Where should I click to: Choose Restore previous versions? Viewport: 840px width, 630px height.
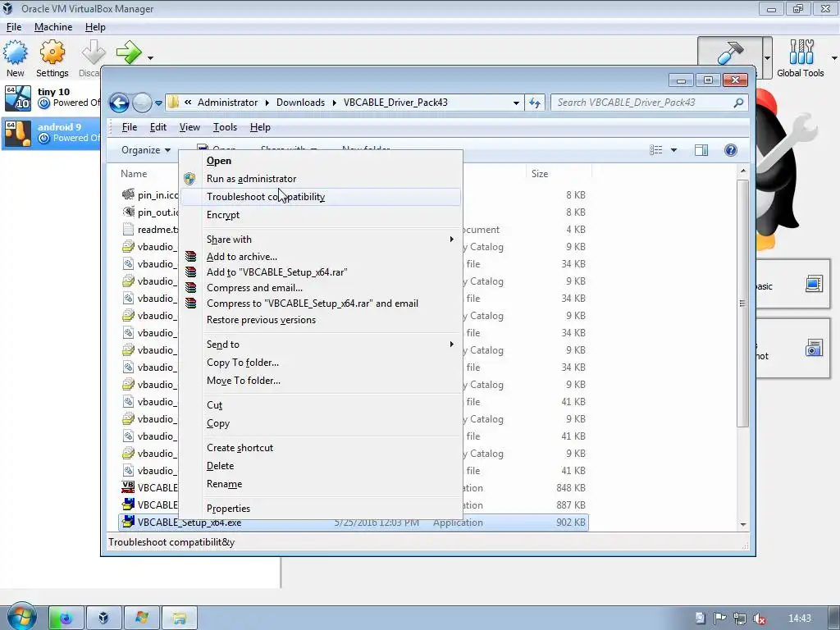tap(321, 320)
